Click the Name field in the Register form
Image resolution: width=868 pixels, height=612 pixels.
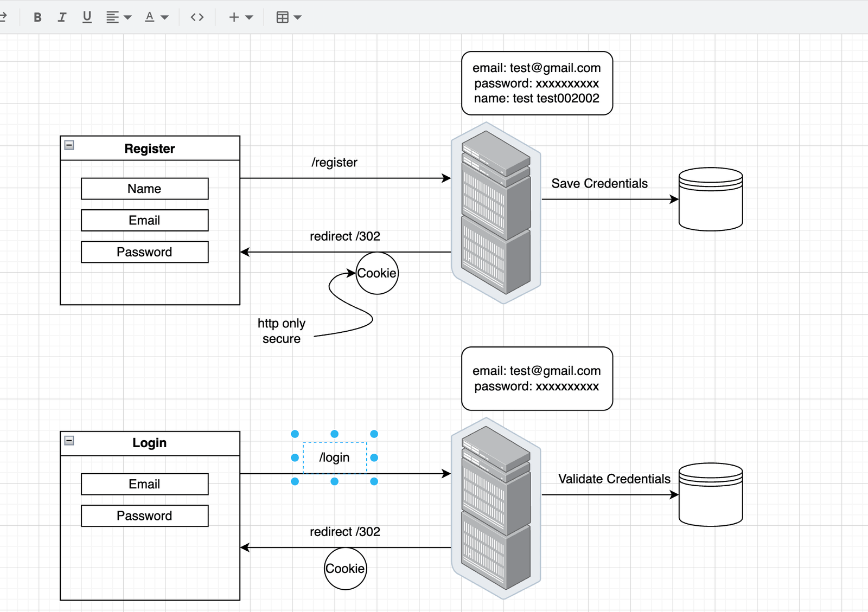[x=144, y=188]
